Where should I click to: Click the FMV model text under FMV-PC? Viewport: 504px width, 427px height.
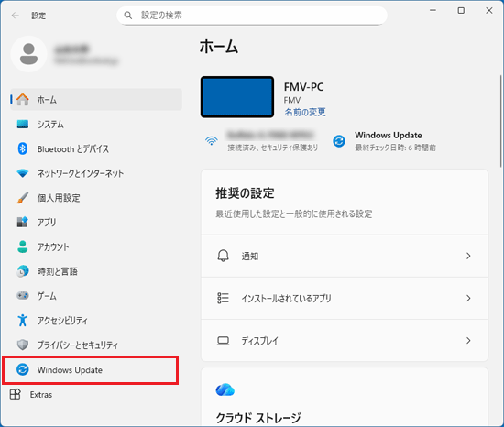tap(292, 100)
